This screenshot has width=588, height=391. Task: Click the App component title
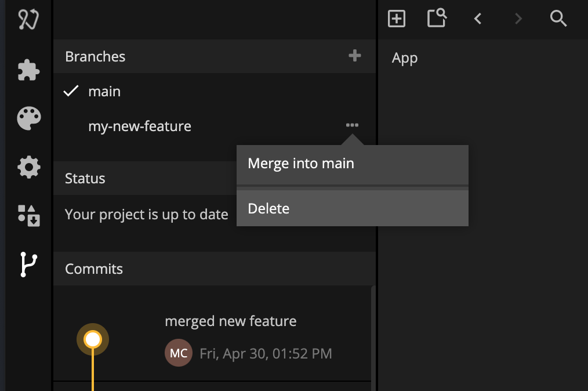(x=405, y=58)
